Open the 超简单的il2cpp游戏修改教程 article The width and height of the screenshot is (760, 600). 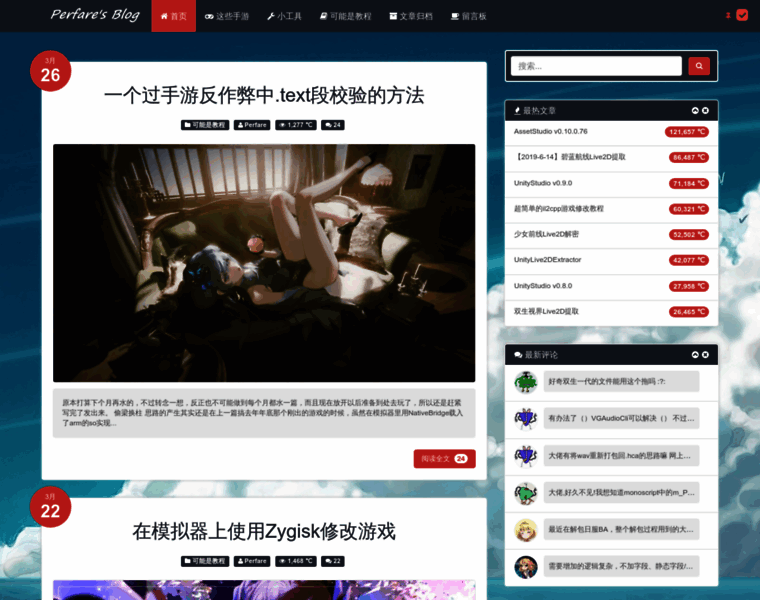click(x=558, y=209)
